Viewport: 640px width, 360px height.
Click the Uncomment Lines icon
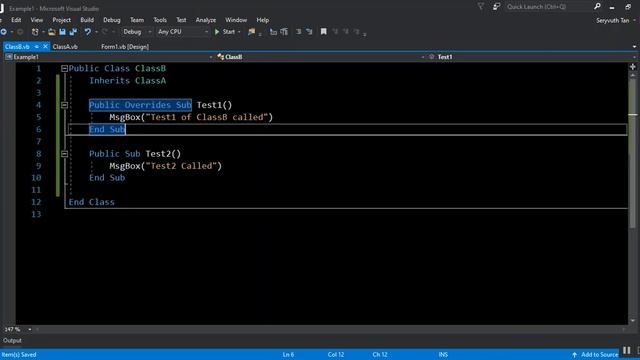pos(309,32)
